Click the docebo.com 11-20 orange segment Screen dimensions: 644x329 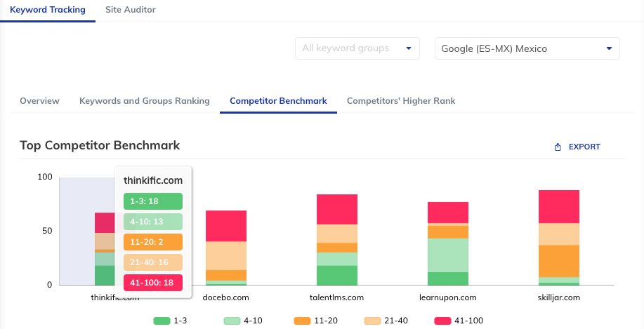coord(226,275)
